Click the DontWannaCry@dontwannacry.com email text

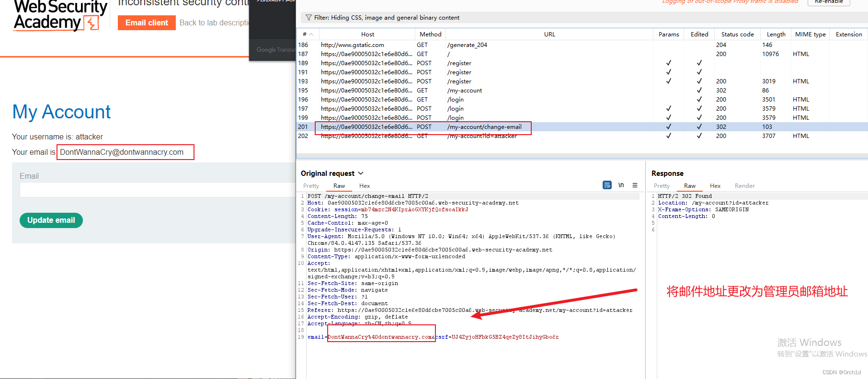point(122,152)
